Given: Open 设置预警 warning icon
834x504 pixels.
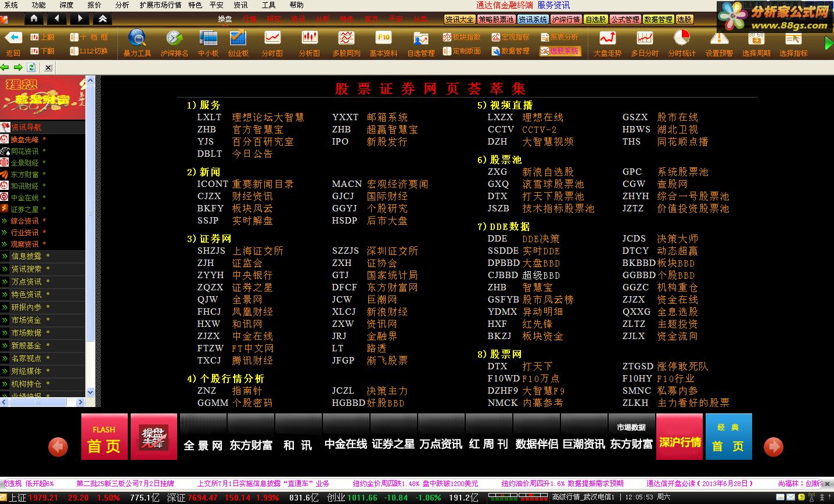Looking at the screenshot, I should [x=719, y=38].
